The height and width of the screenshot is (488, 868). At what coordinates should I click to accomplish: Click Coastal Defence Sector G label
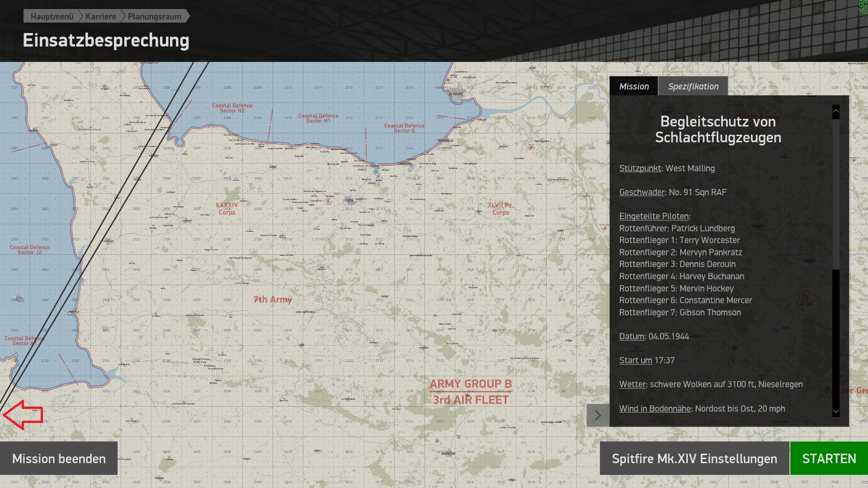pos(404,128)
